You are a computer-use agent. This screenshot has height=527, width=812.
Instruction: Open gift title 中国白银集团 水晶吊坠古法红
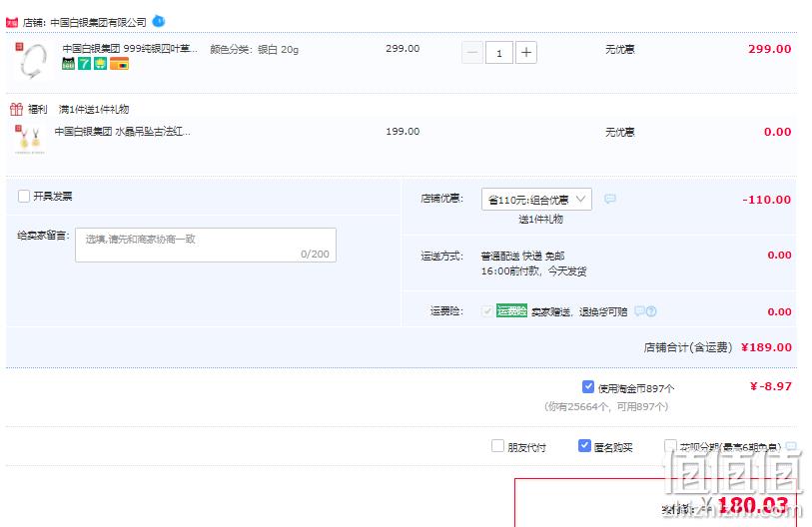[x=122, y=132]
